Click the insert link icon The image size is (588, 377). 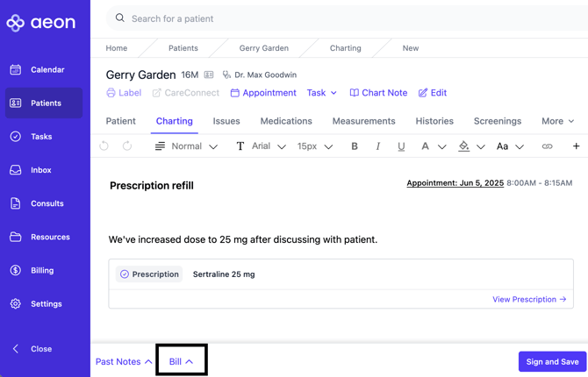point(547,146)
